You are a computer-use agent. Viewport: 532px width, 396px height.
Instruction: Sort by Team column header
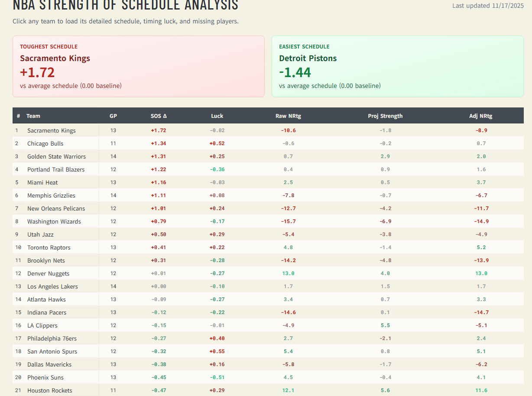(33, 116)
